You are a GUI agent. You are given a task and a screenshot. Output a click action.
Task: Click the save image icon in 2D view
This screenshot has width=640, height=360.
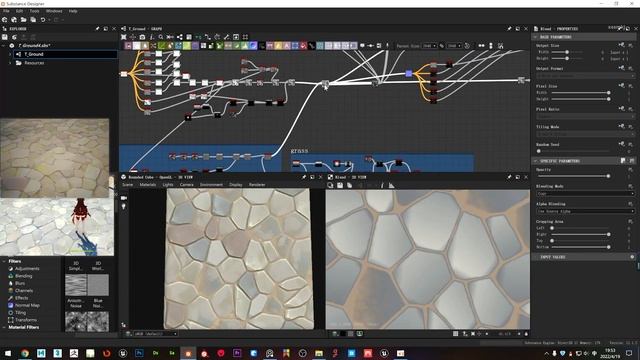[340, 185]
